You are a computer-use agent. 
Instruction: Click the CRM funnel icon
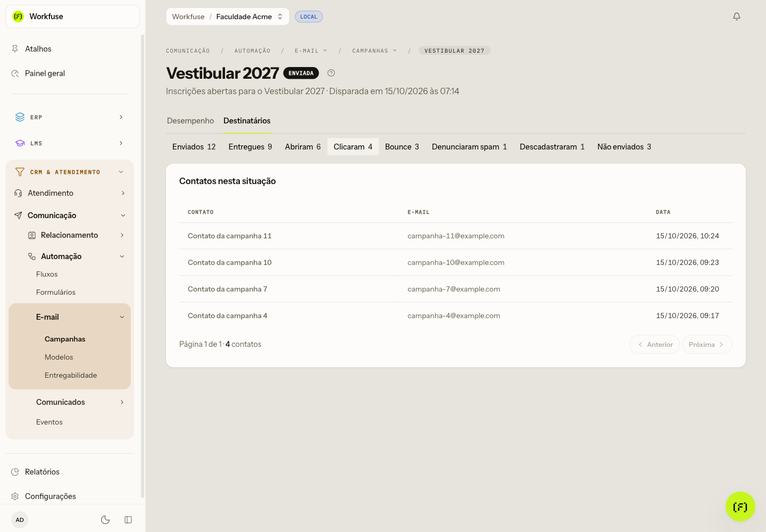20,172
